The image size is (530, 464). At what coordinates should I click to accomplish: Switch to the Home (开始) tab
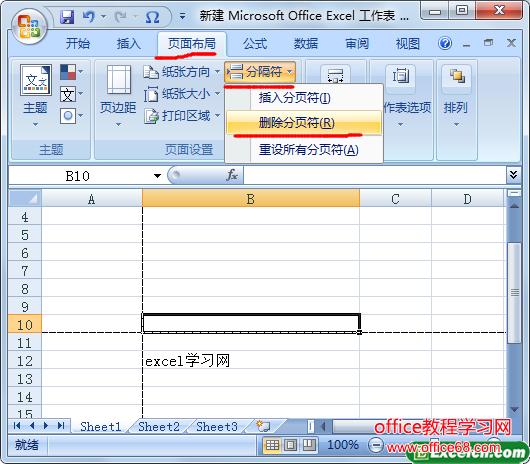[78, 44]
